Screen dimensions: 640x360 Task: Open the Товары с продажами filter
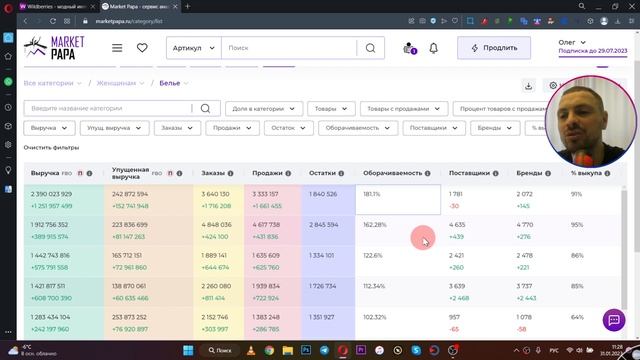tap(404, 109)
